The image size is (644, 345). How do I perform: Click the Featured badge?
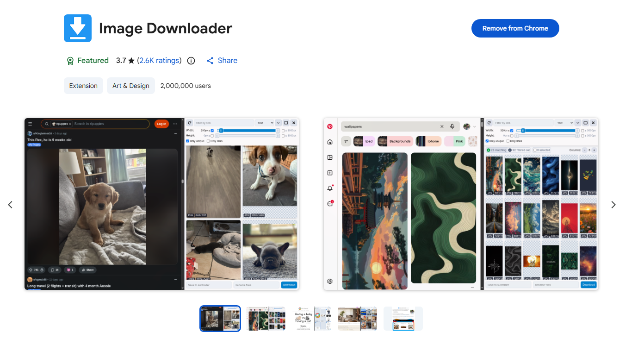87,60
